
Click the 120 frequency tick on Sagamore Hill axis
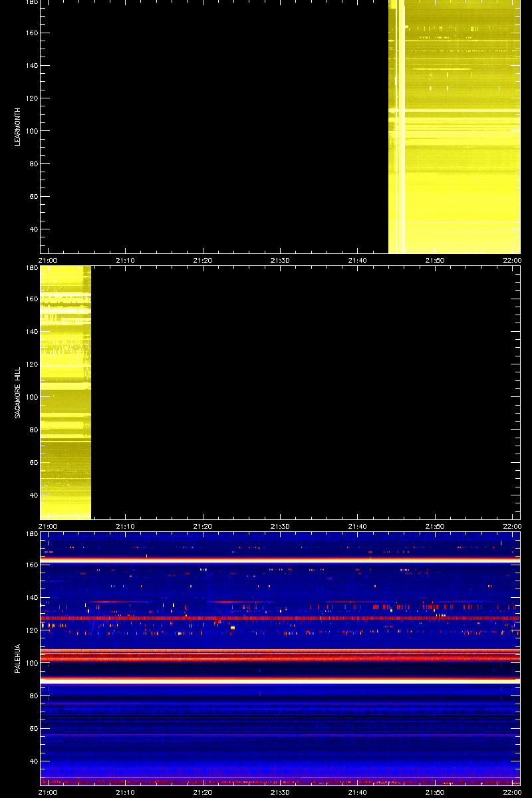[x=32, y=364]
